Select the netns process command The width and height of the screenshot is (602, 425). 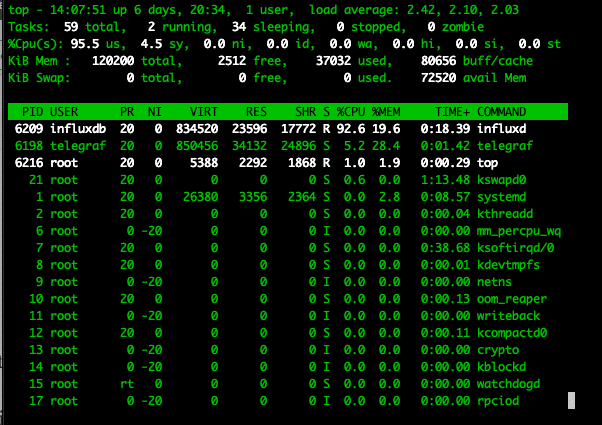[x=494, y=282]
